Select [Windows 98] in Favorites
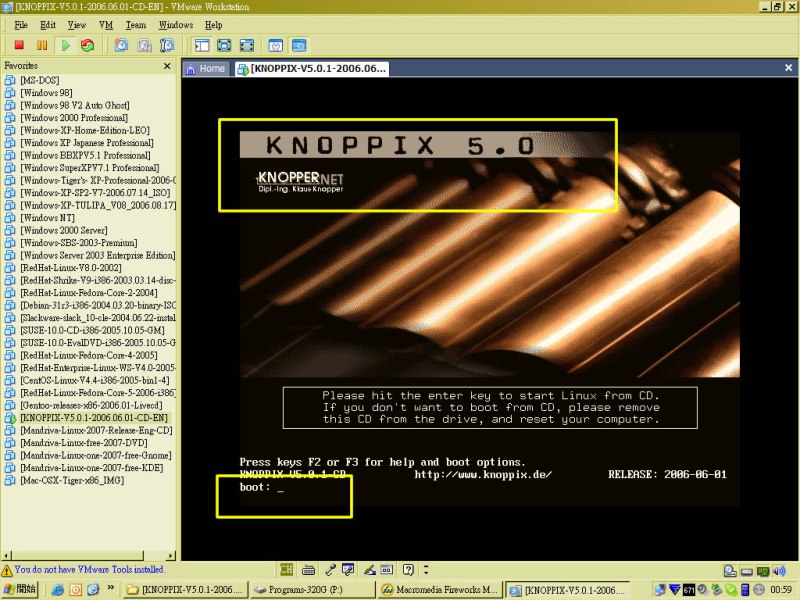Image resolution: width=800 pixels, height=600 pixels. (x=46, y=93)
